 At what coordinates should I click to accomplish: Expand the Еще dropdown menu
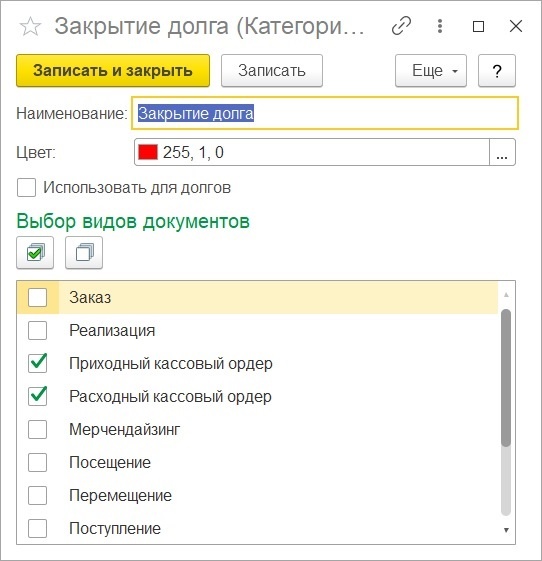[431, 70]
